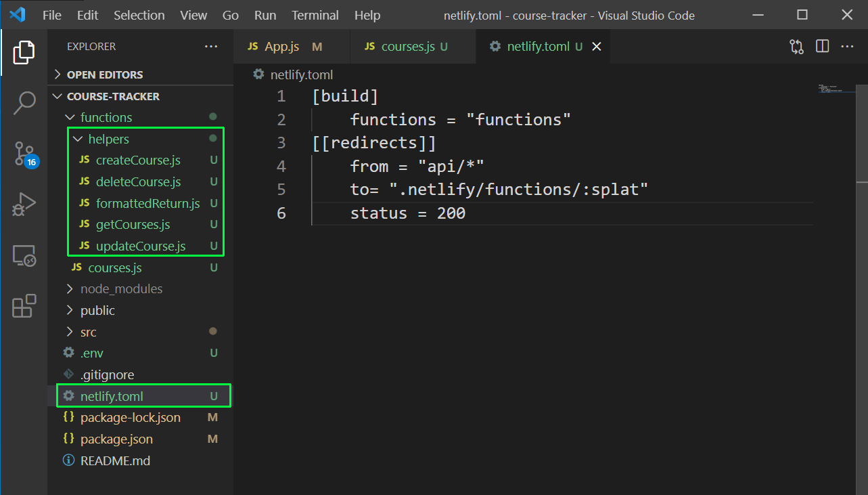Expand the src folder
This screenshot has width=868, height=495.
tap(70, 332)
